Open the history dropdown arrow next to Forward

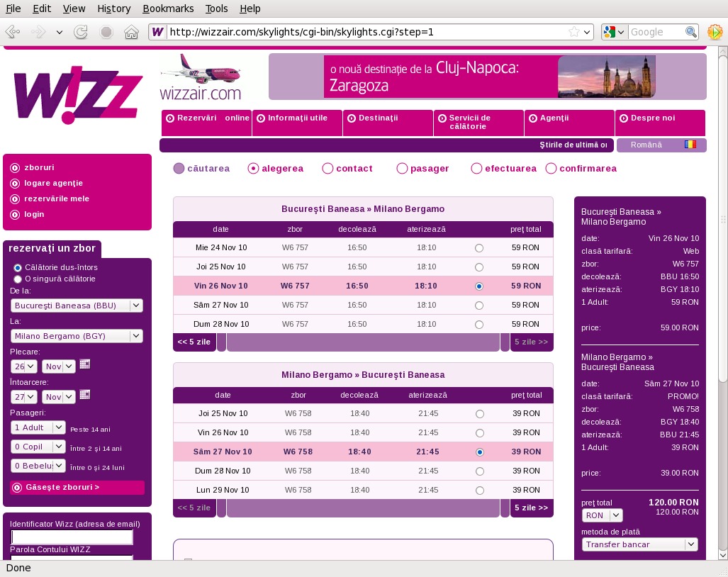[60, 32]
